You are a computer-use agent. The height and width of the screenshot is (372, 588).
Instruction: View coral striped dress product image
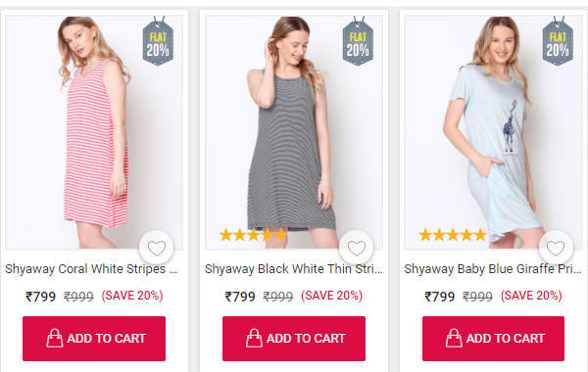tap(94, 132)
